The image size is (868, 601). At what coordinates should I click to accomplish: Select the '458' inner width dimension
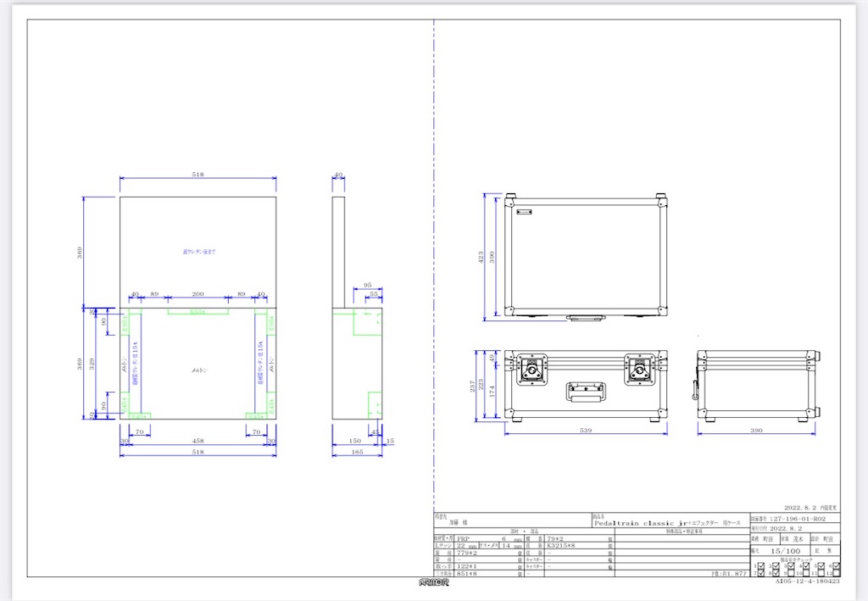198,441
